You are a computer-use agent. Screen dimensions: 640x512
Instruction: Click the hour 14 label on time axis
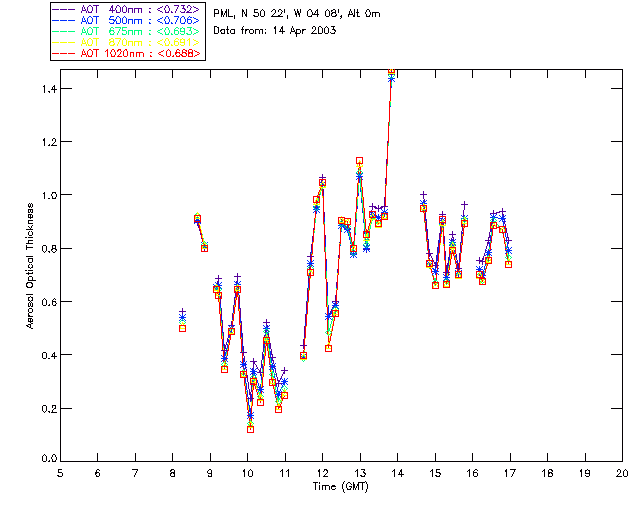pyautogui.click(x=398, y=473)
